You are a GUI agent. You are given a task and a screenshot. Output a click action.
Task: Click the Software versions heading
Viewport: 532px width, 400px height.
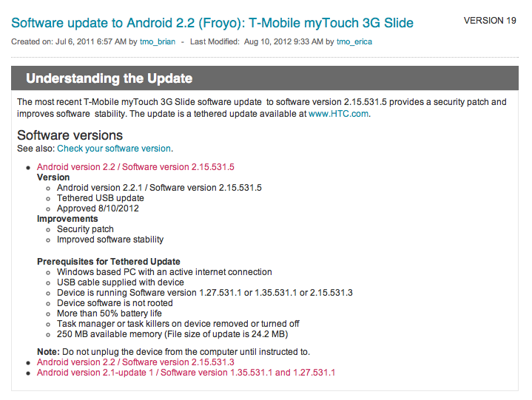tap(70, 135)
